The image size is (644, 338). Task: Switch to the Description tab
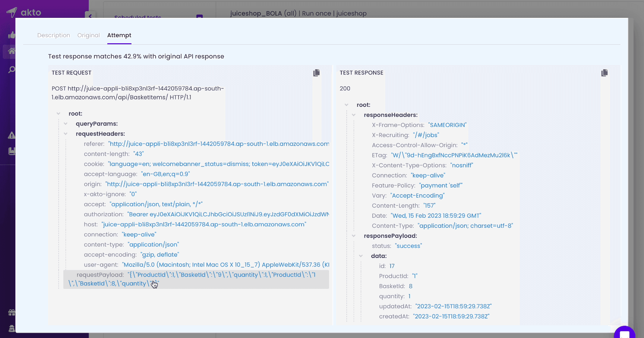pos(54,35)
